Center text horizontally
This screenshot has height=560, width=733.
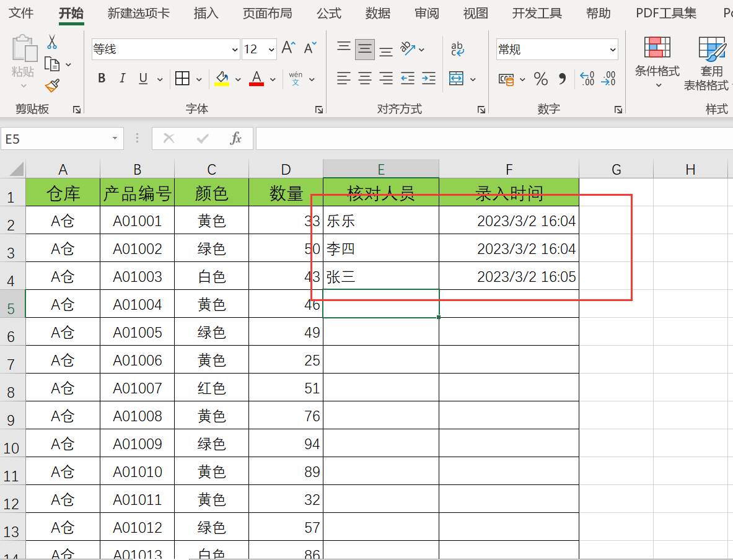click(x=364, y=79)
